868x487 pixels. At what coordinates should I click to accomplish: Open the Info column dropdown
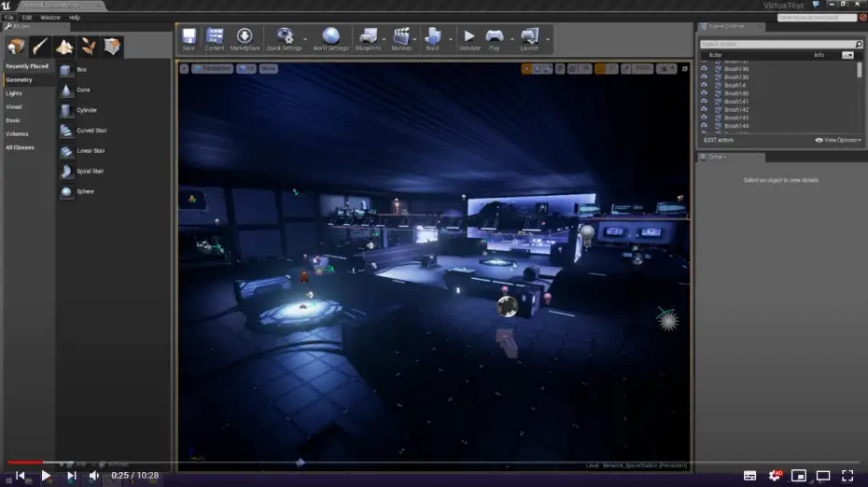(x=847, y=55)
